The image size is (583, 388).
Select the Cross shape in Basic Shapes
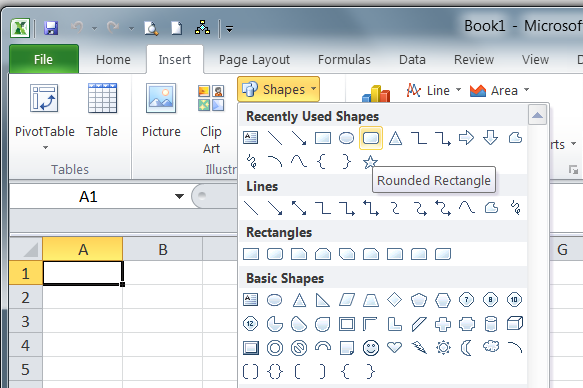coord(443,324)
